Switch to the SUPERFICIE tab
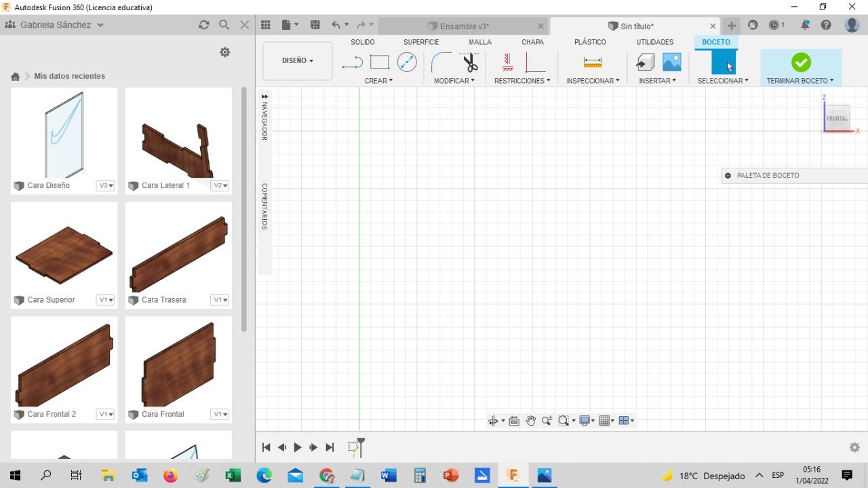The height and width of the screenshot is (488, 868). pos(421,42)
